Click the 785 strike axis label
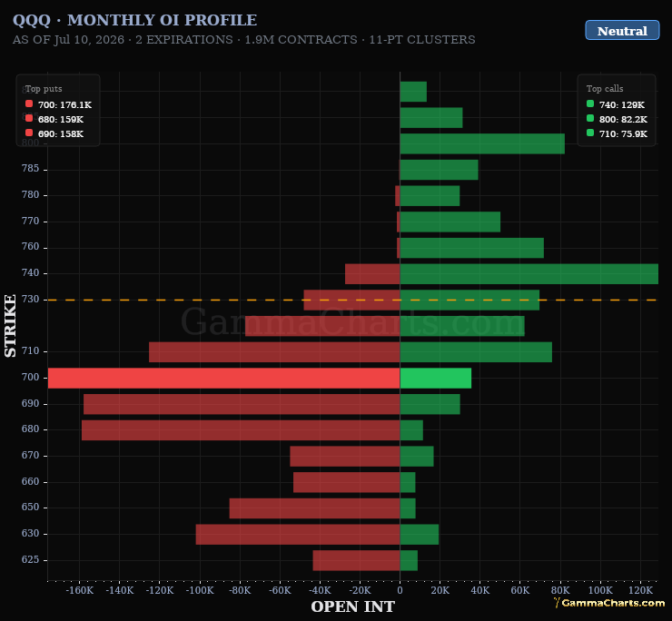Screen dimensions: 672x621 (31, 169)
